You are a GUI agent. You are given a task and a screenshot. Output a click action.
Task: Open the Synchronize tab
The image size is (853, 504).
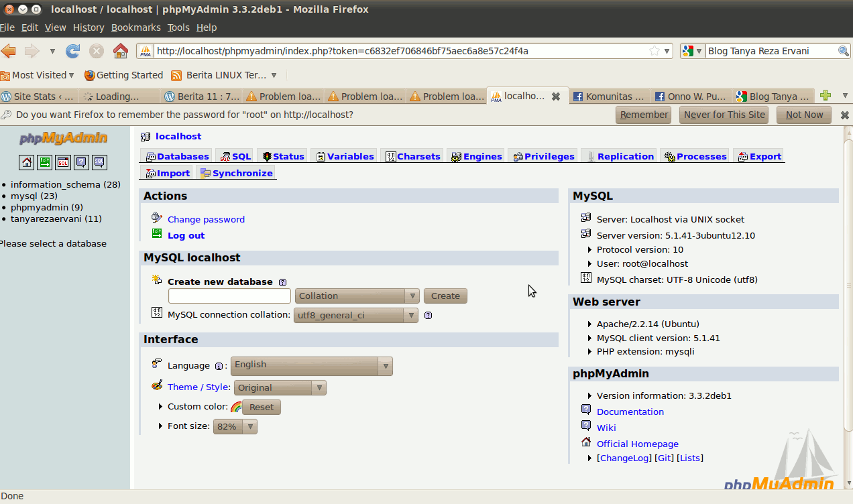coord(236,173)
